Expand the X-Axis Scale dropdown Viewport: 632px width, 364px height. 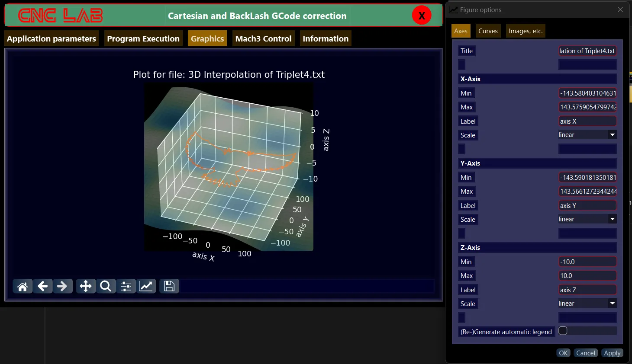(587, 135)
